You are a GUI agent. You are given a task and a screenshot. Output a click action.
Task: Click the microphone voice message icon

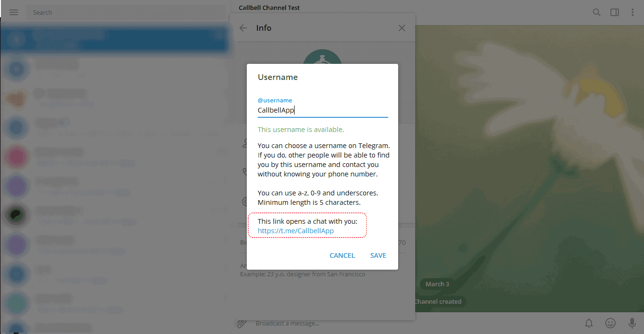click(632, 324)
